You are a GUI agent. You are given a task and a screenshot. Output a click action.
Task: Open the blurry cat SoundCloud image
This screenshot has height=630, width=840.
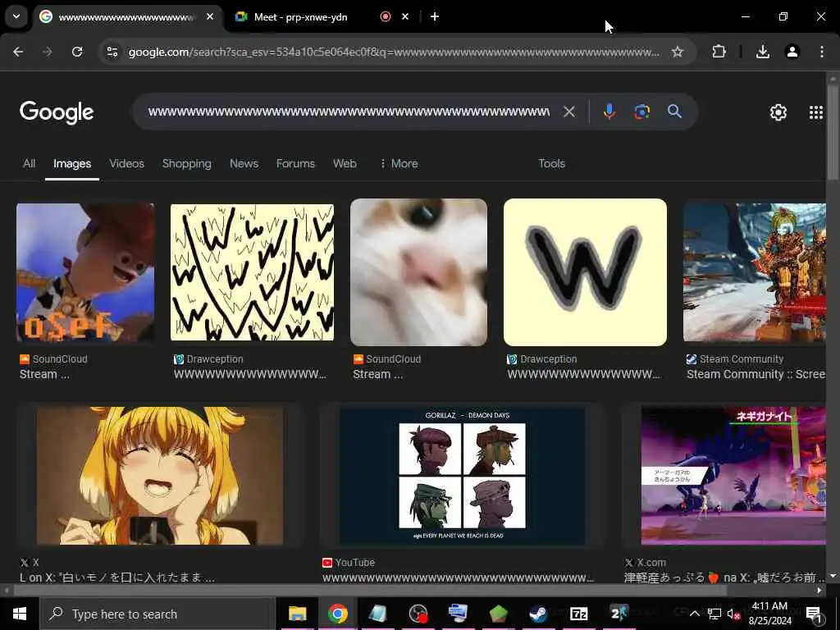click(418, 272)
